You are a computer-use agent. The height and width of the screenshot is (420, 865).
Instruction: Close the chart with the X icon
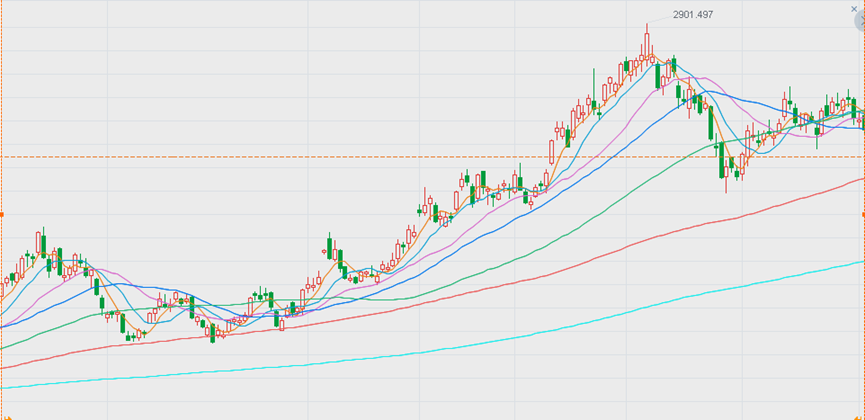pos(854,9)
